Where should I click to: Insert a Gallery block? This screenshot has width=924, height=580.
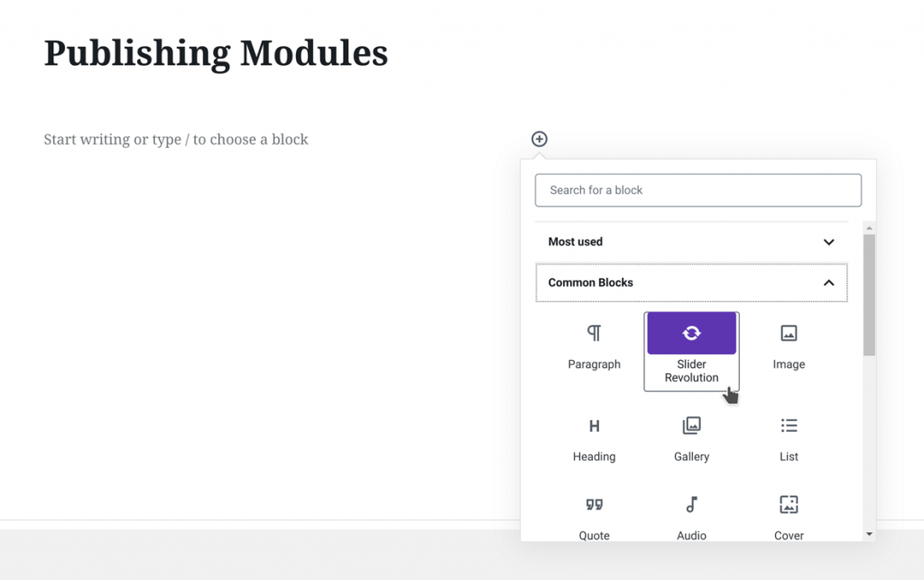click(691, 439)
